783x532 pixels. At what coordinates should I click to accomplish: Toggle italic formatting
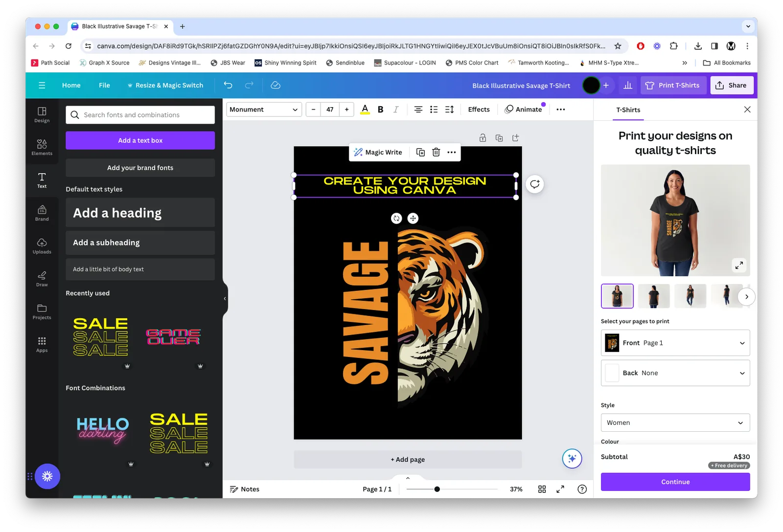(396, 110)
